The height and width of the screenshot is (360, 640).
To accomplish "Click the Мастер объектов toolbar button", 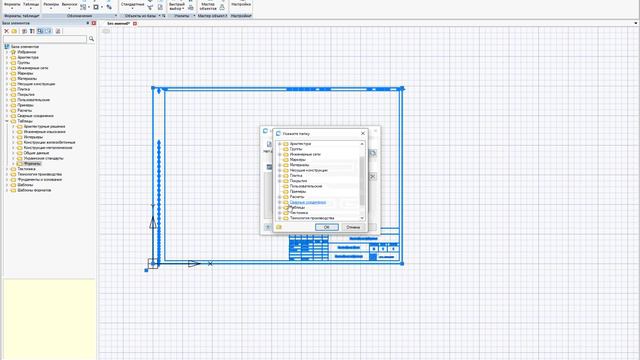I will point(208,6).
